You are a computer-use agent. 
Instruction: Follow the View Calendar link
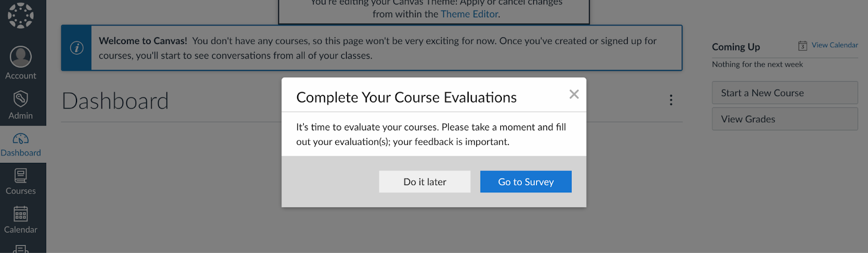834,45
